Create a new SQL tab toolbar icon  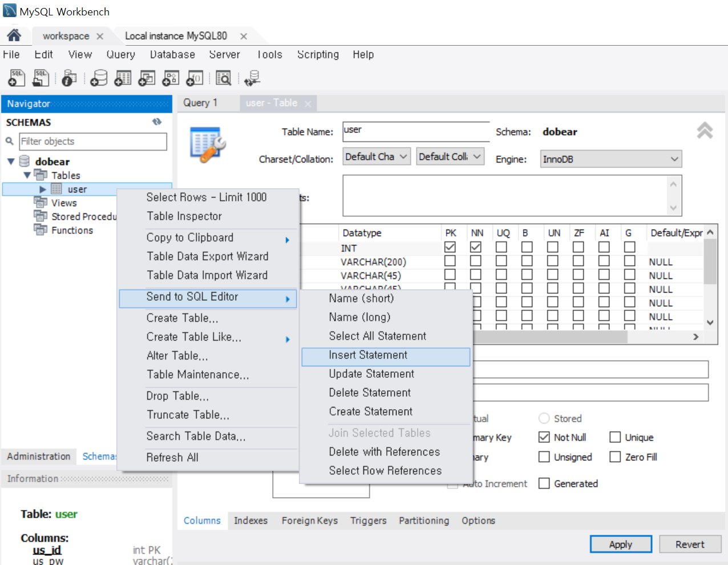17,78
